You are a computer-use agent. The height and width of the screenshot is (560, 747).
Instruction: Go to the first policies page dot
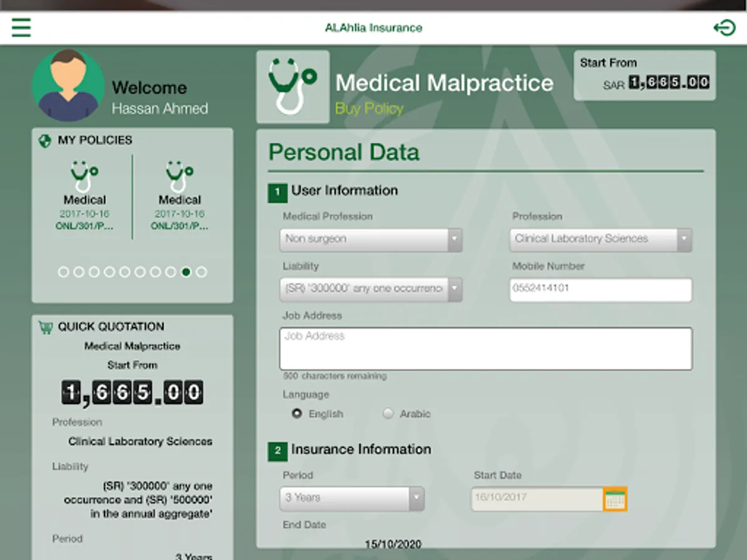[x=63, y=272]
